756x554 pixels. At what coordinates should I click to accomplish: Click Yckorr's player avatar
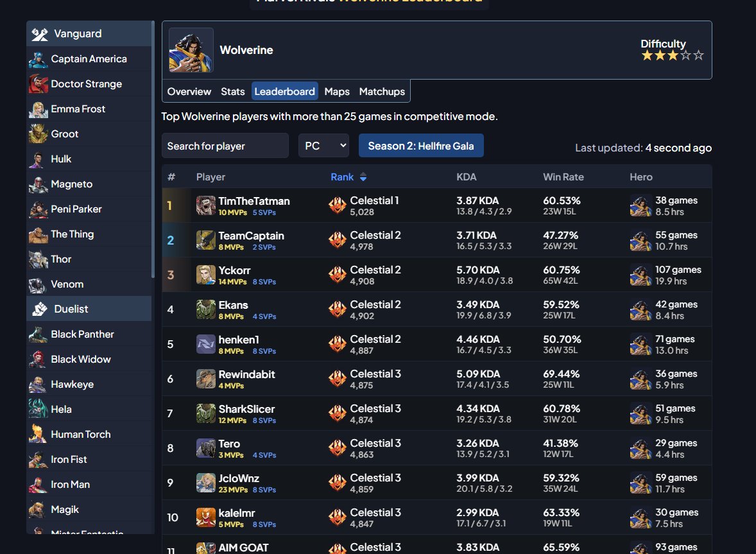pos(206,275)
